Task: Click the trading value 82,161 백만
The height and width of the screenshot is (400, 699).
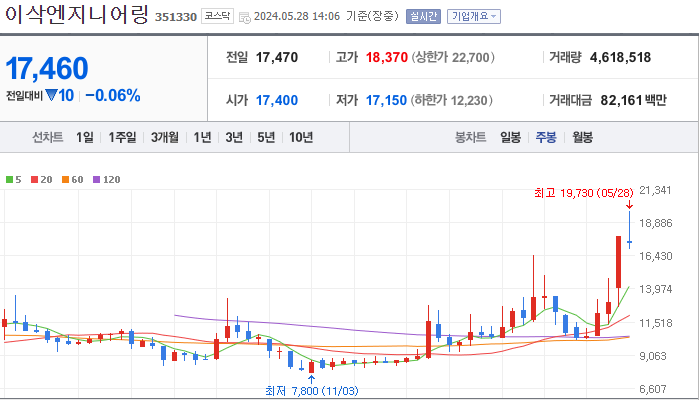Action: pos(633,100)
